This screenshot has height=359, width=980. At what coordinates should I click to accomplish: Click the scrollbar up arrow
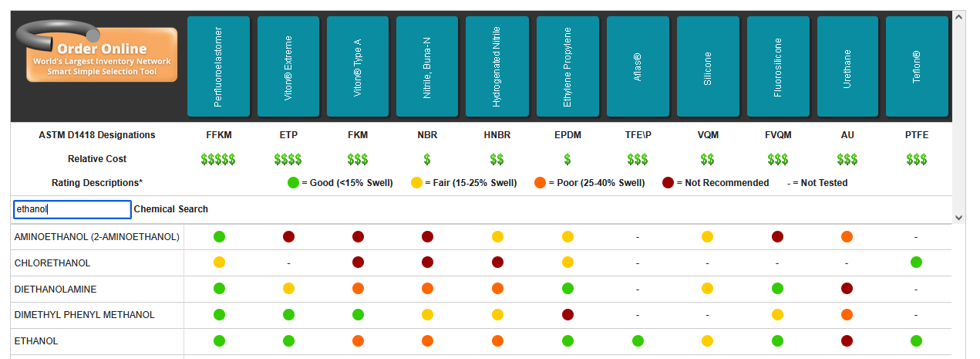959,16
